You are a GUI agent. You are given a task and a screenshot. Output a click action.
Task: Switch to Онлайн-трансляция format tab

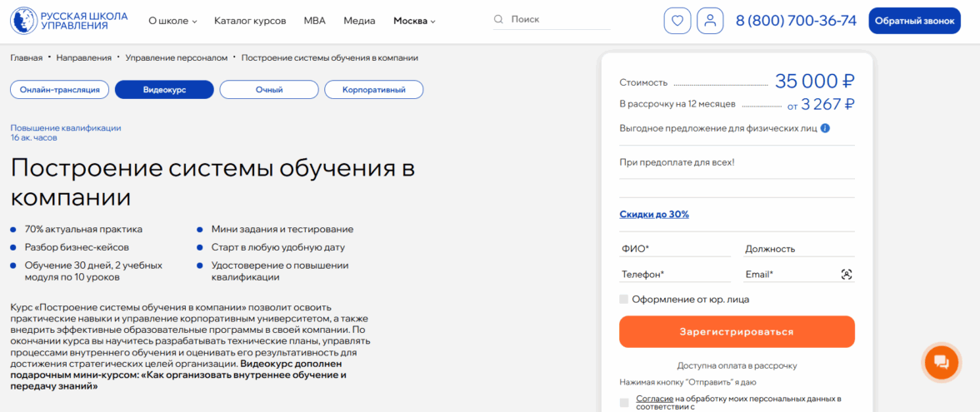pyautogui.click(x=59, y=90)
